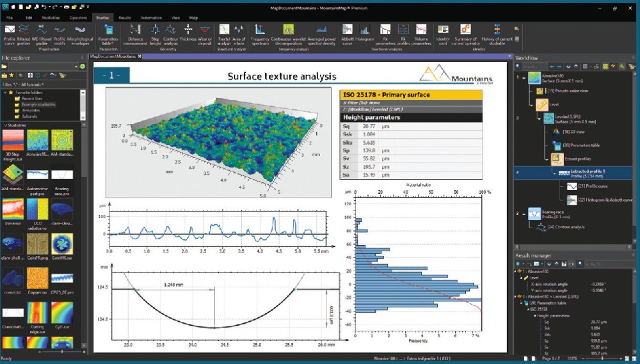Select 'Histogram & Abbott curve' in Workflow
The height and width of the screenshot is (364, 640).
605,200
